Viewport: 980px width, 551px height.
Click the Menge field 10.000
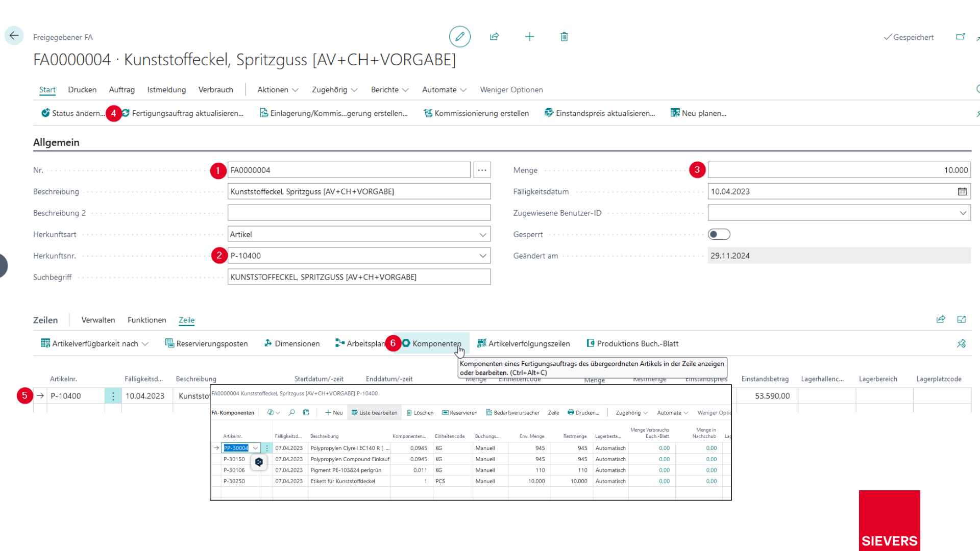pyautogui.click(x=839, y=170)
